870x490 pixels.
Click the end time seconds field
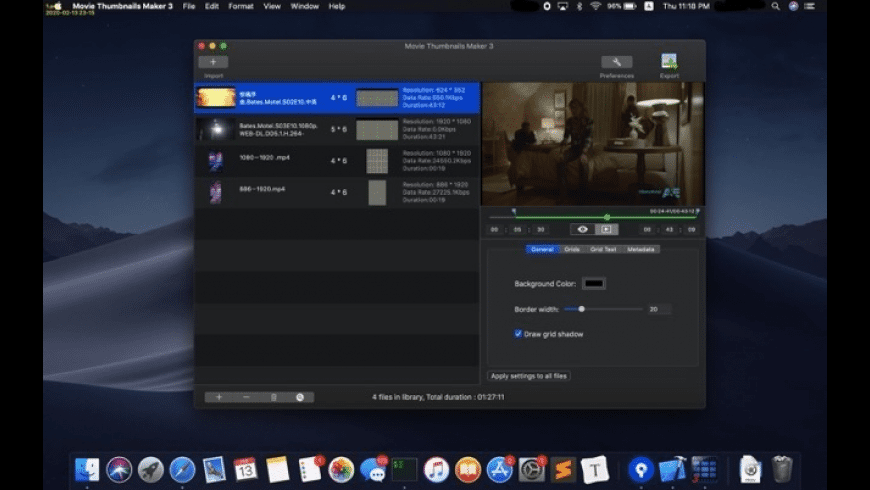click(691, 230)
